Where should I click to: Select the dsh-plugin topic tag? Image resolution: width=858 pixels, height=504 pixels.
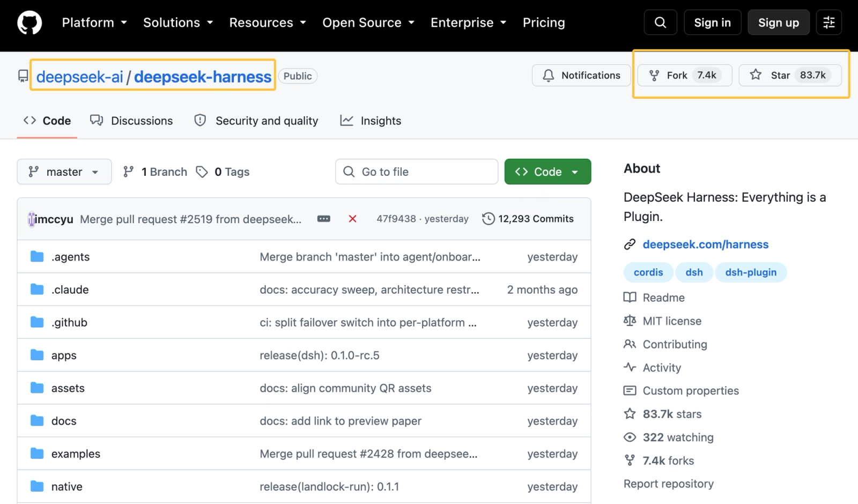[751, 272]
